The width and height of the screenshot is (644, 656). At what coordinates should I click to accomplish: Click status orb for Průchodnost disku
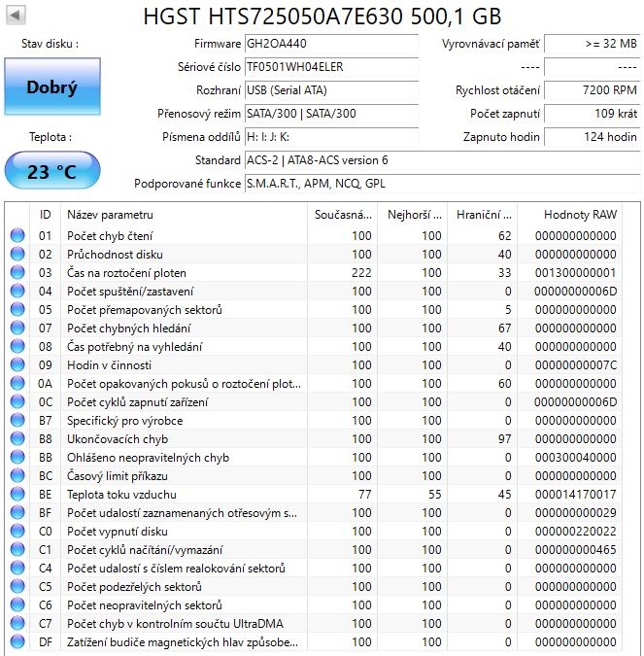point(17,254)
